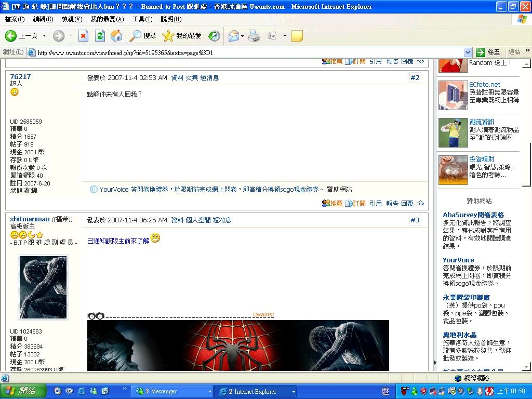Edit page with Word icon

(x=273, y=36)
